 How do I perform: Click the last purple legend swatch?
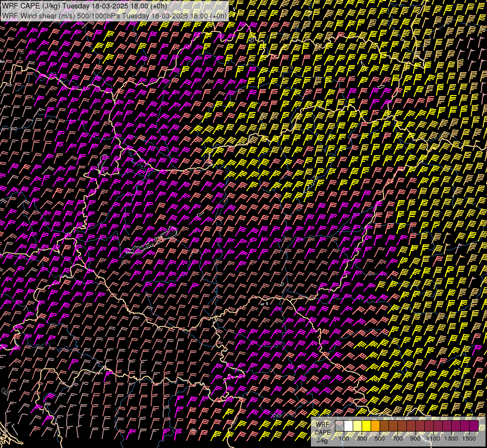(474, 426)
